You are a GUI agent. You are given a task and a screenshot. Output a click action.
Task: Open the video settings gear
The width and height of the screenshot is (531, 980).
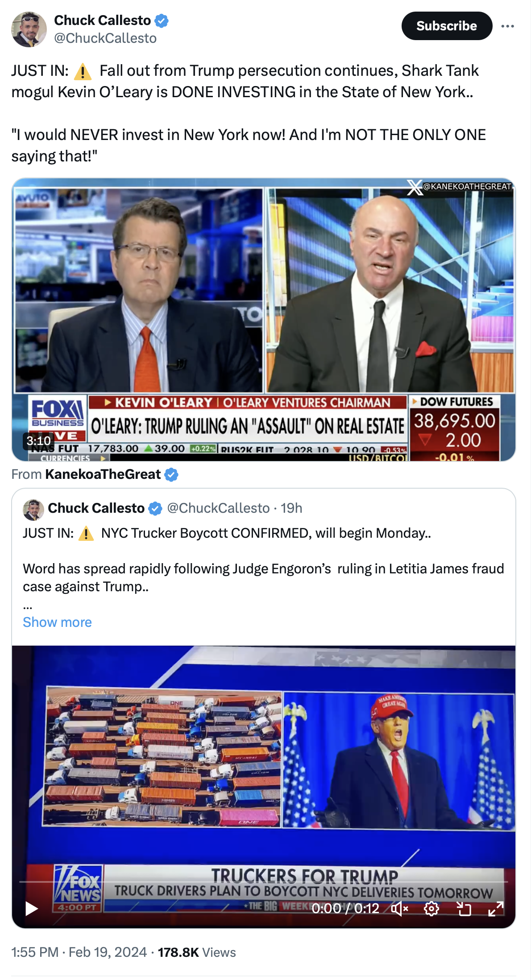(x=431, y=908)
